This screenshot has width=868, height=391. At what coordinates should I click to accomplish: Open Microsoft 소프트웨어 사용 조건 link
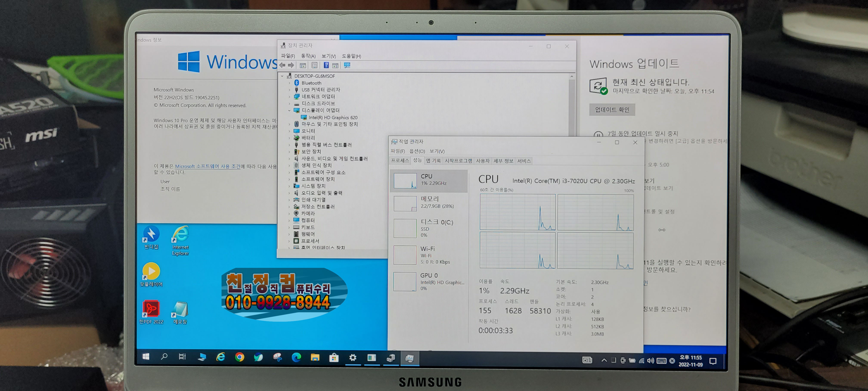tap(208, 166)
